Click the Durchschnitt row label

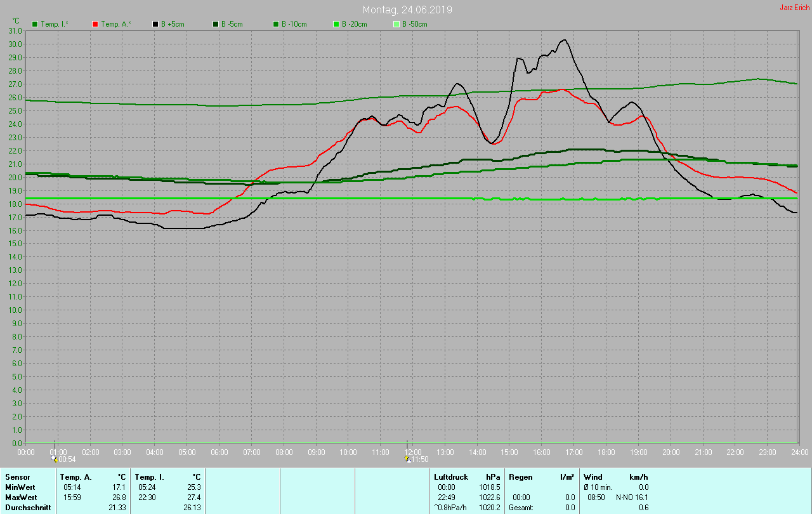point(28,507)
